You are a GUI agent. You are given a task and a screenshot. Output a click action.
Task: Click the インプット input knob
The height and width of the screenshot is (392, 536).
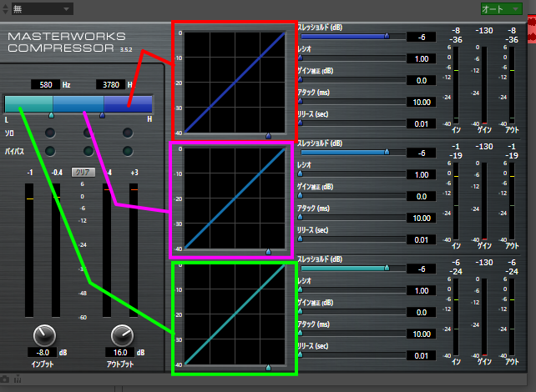point(44,335)
